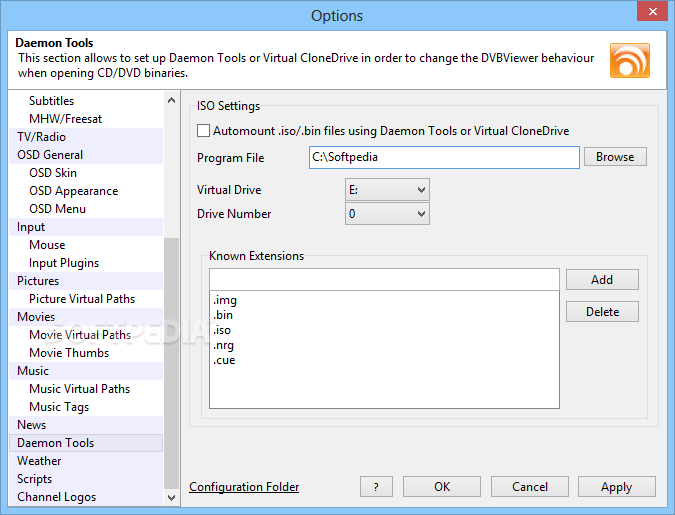Select the .img extension entry

pyautogui.click(x=225, y=300)
